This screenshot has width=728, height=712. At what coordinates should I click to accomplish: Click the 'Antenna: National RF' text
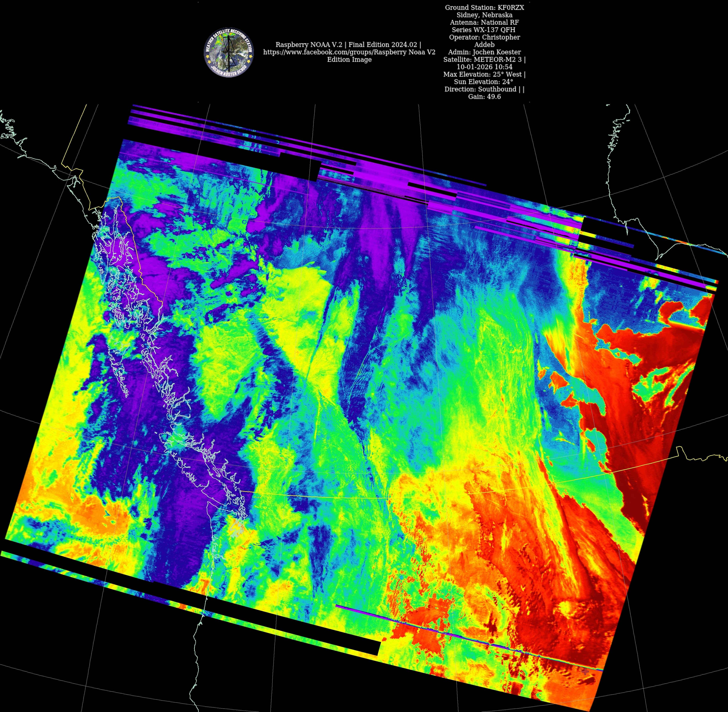(x=484, y=22)
